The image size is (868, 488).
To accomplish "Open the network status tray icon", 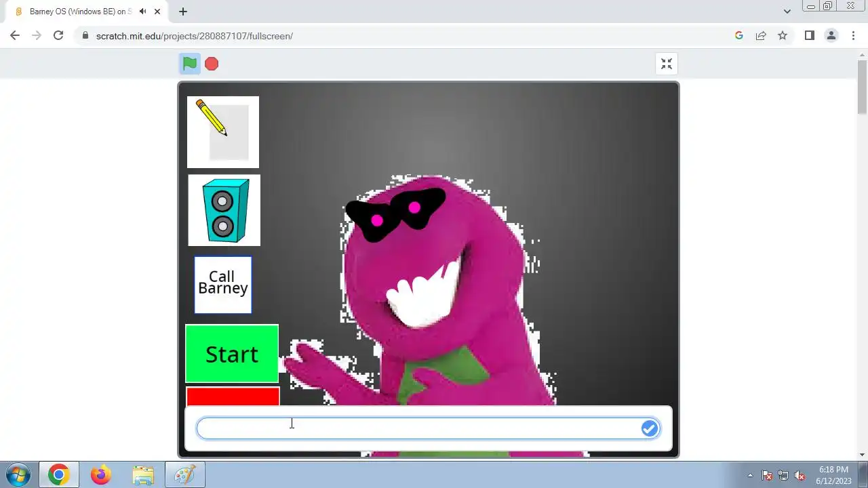I will (x=783, y=475).
